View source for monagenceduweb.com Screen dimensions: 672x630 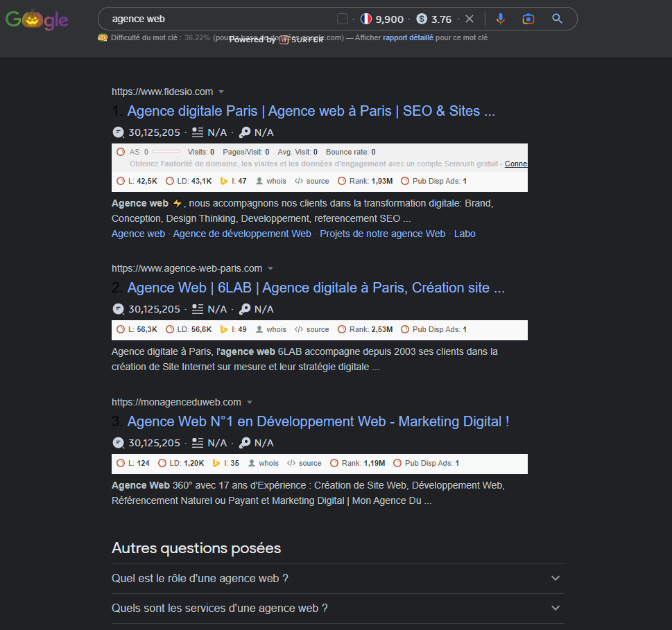(304, 463)
